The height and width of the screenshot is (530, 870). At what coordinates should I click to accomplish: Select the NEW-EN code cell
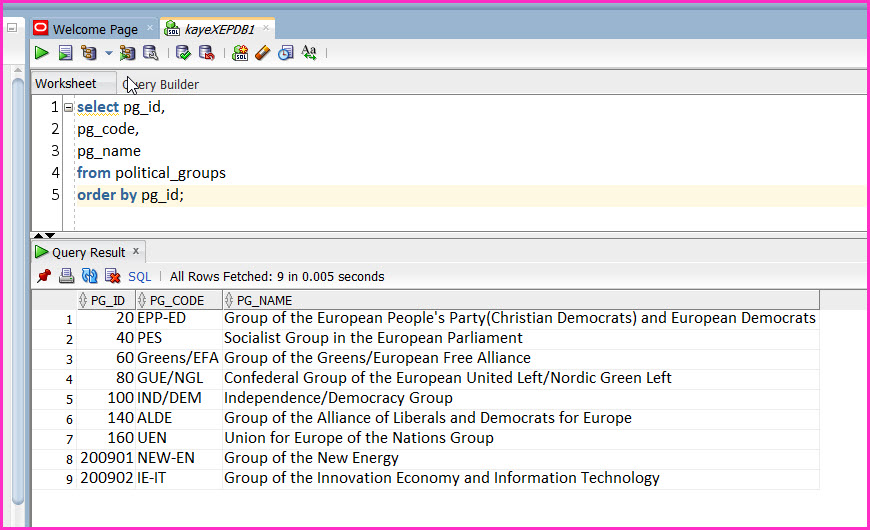point(179,458)
